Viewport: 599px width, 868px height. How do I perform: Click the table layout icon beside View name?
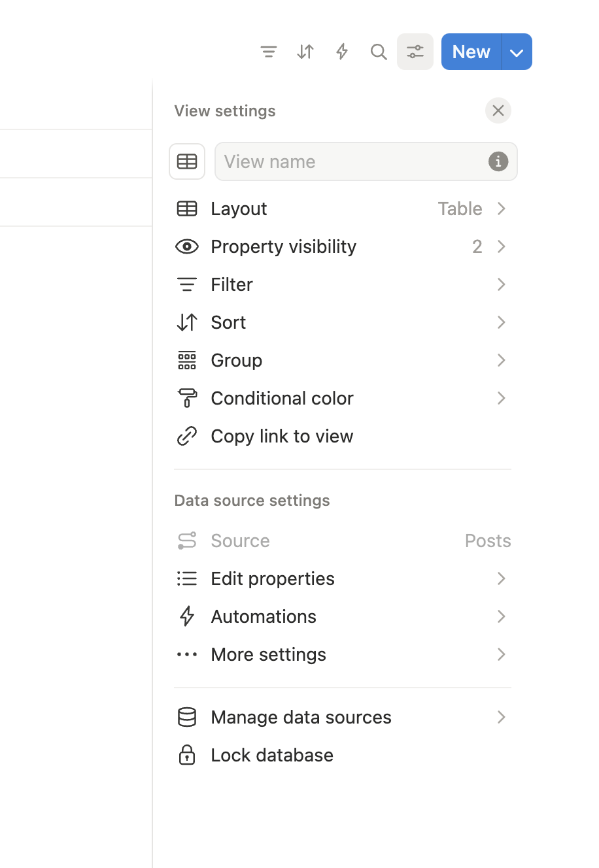[187, 161]
